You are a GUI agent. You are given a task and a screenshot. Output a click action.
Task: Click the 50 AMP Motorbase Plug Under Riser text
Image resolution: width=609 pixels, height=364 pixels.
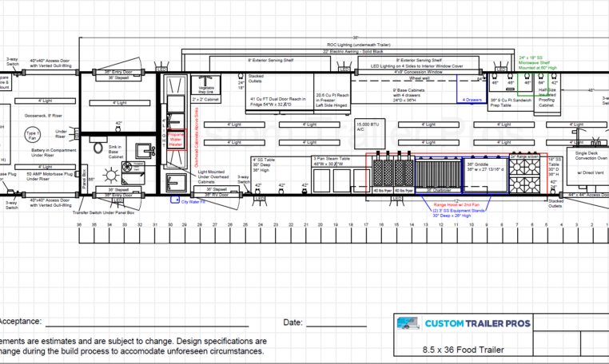point(49,176)
